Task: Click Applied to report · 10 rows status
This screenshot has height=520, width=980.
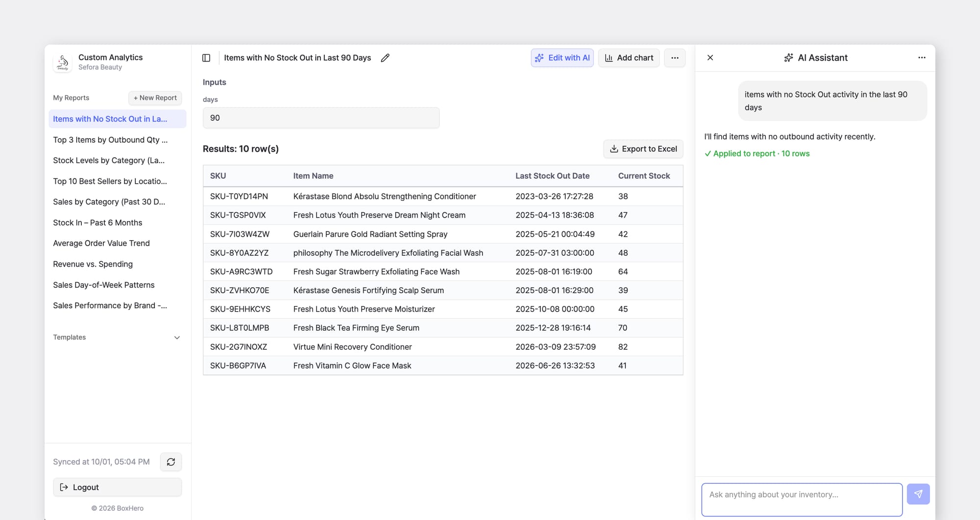Action: [x=757, y=154]
